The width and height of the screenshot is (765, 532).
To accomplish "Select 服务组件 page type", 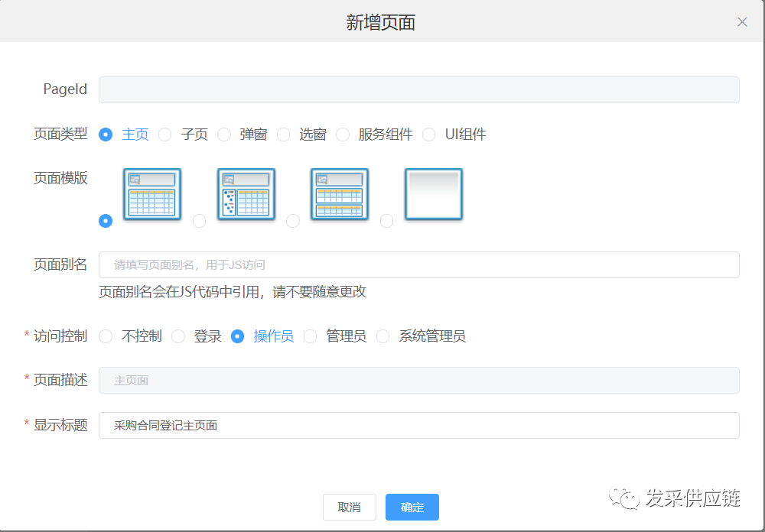I will tap(342, 134).
